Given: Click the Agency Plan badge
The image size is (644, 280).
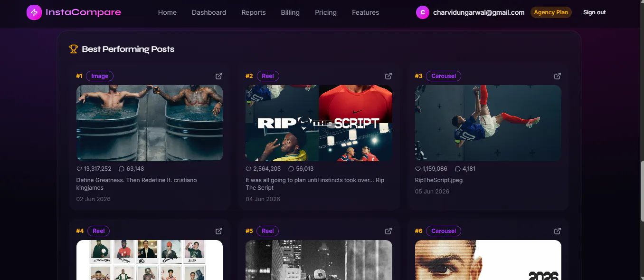Looking at the screenshot, I should 551,12.
